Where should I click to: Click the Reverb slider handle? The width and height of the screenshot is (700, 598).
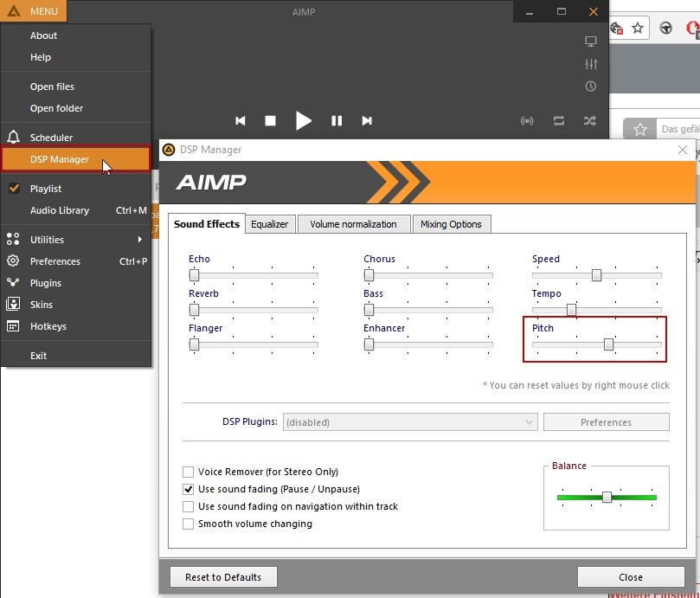pyautogui.click(x=194, y=310)
